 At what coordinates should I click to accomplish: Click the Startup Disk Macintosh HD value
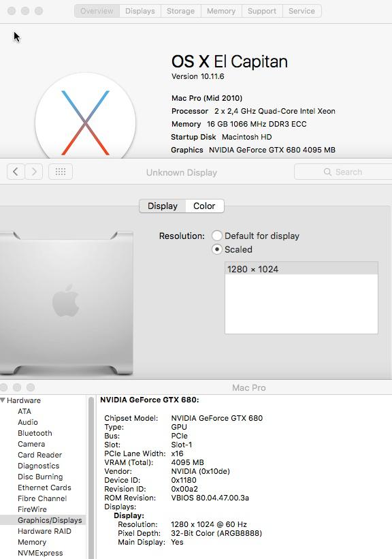(246, 137)
